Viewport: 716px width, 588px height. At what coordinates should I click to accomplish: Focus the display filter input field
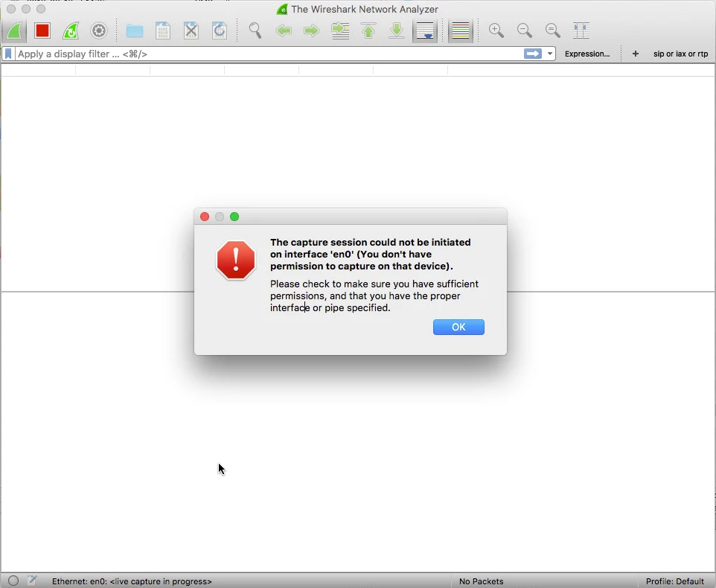click(269, 54)
